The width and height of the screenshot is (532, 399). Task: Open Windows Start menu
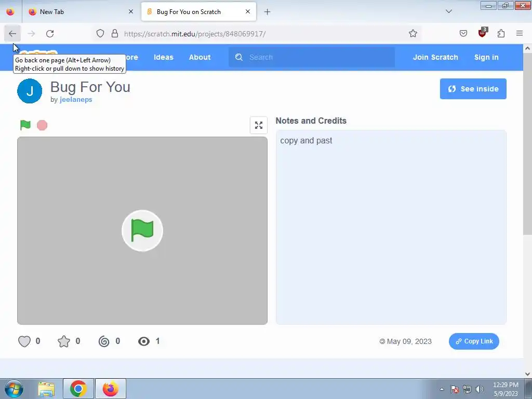[14, 389]
